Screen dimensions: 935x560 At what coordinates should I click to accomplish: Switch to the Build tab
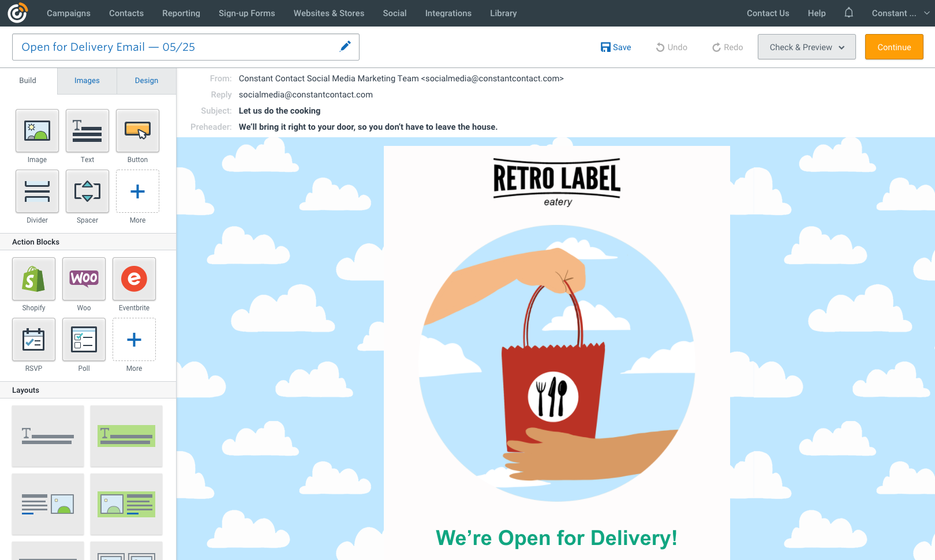point(28,81)
